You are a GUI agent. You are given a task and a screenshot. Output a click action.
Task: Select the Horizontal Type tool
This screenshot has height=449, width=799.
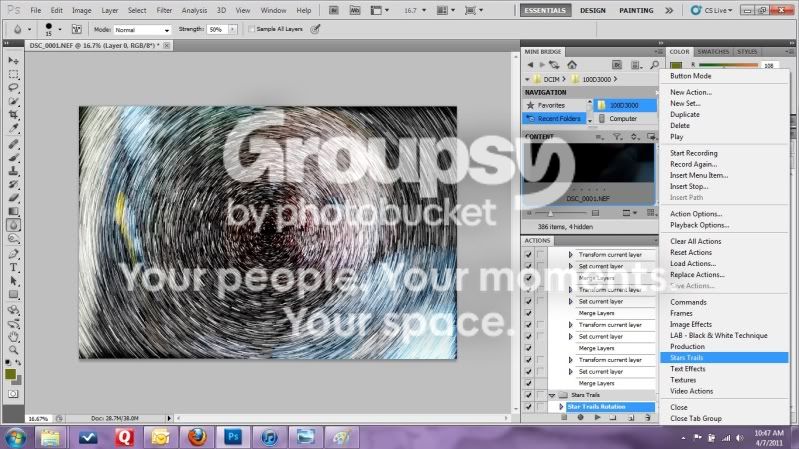13,267
